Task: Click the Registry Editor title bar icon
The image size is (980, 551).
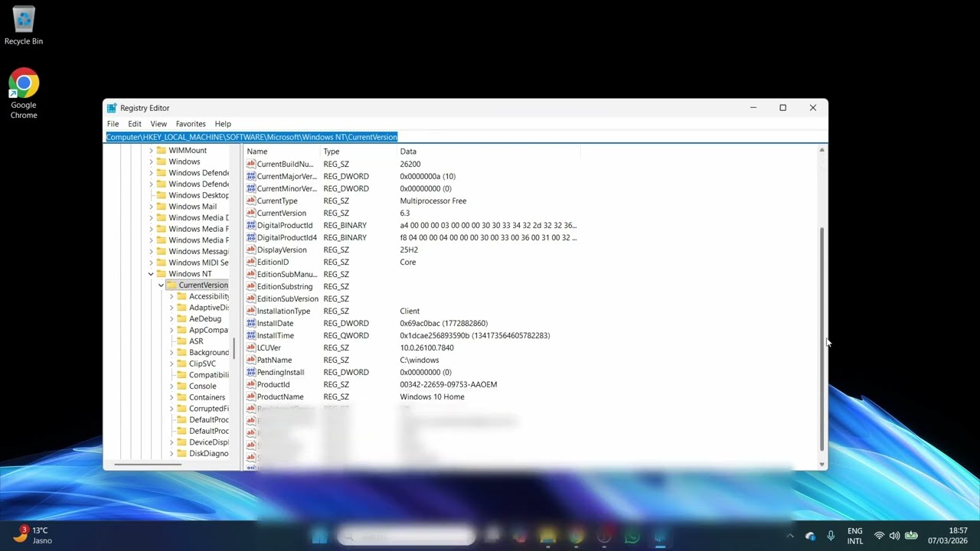Action: coord(112,108)
